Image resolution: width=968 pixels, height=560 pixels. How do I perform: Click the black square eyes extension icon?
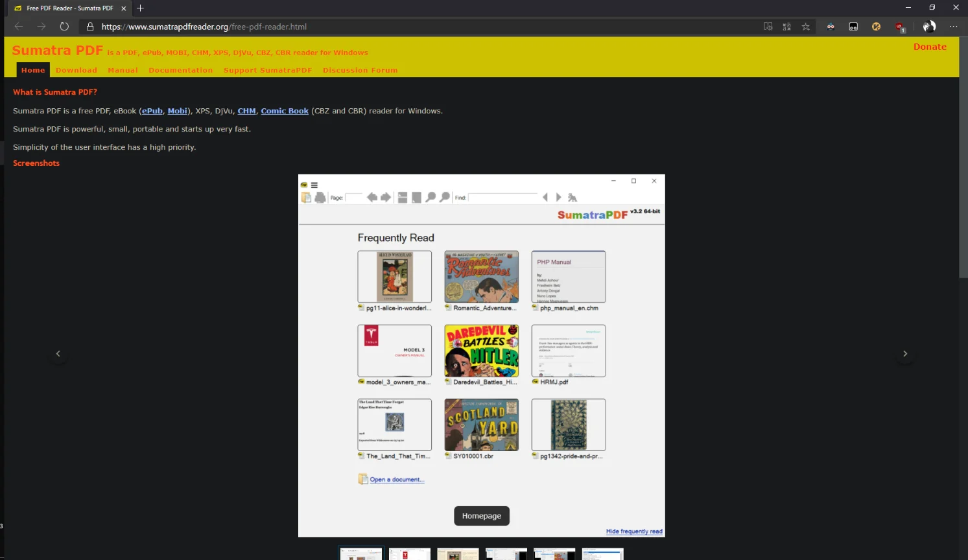(853, 27)
